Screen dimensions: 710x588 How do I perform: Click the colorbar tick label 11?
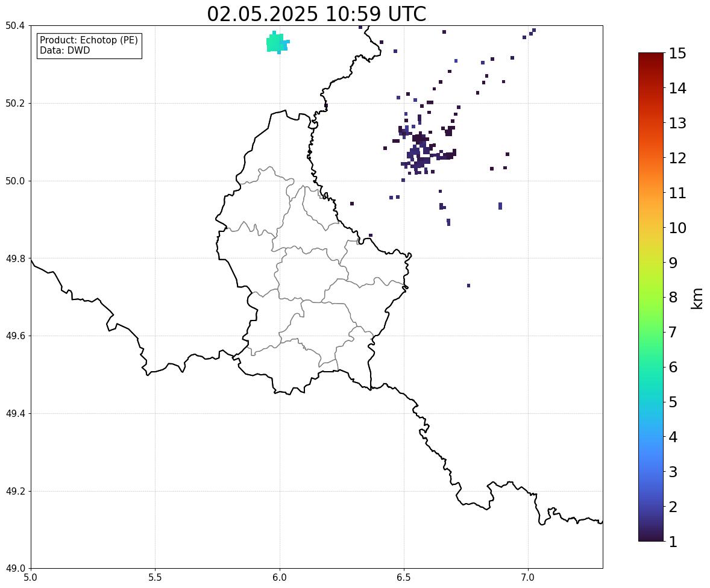point(677,193)
